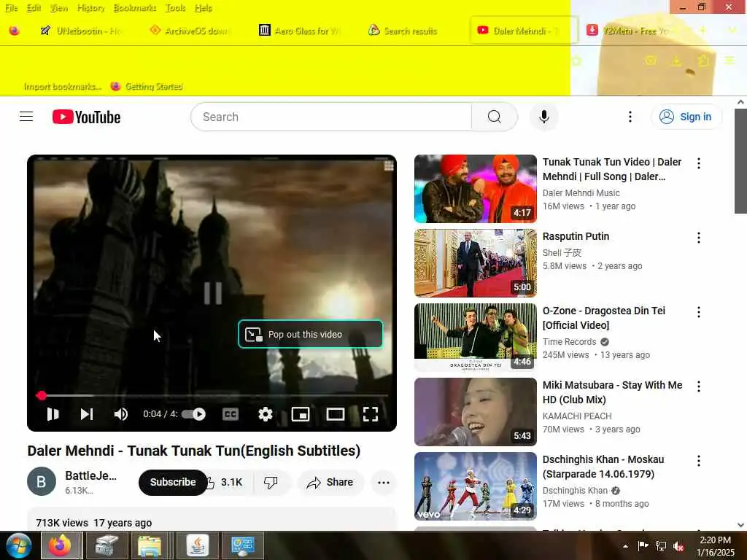Open the YouTube guide hamburger menu
The height and width of the screenshot is (560, 747).
tap(26, 117)
